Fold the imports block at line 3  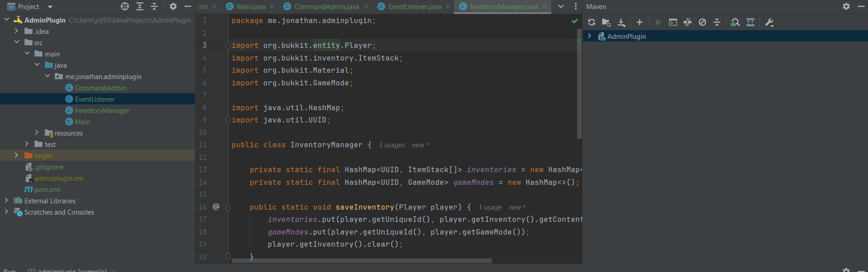[x=228, y=46]
